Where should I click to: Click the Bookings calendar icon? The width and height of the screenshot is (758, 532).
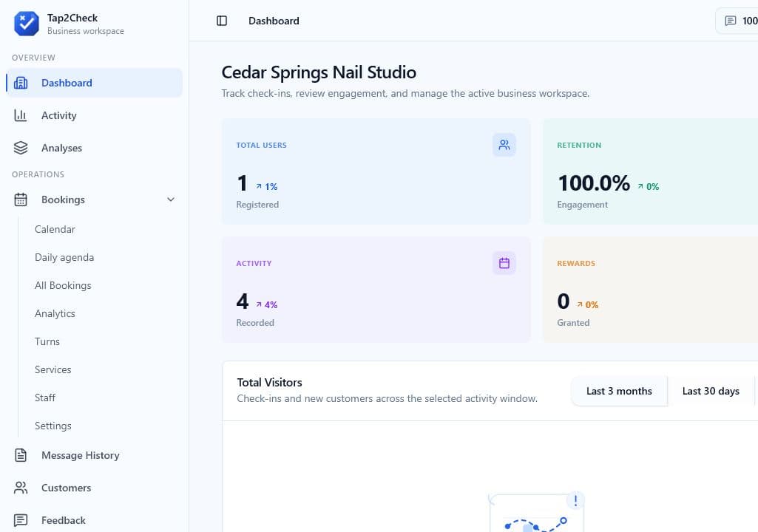click(x=21, y=199)
